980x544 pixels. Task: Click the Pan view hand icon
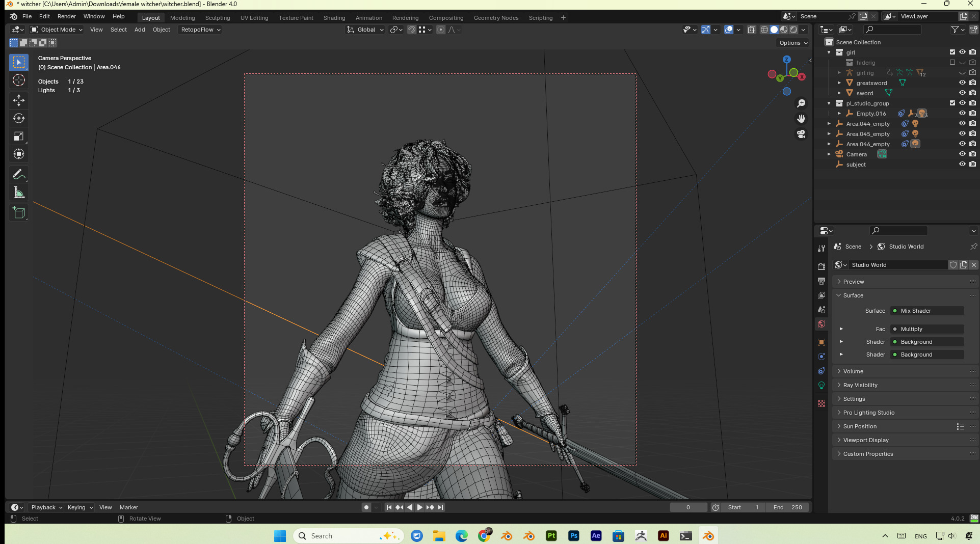coord(801,119)
